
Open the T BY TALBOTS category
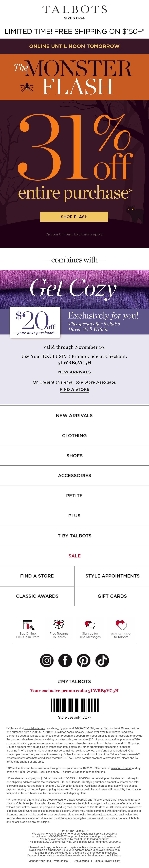click(74, 536)
